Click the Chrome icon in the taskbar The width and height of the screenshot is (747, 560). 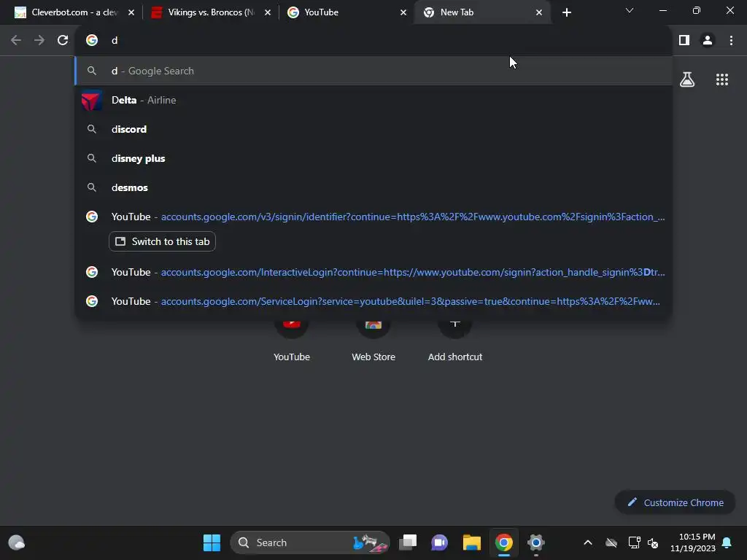tap(503, 542)
